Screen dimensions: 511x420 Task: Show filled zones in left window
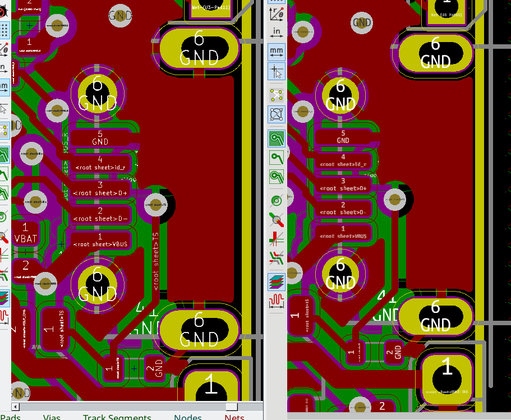pos(4,155)
